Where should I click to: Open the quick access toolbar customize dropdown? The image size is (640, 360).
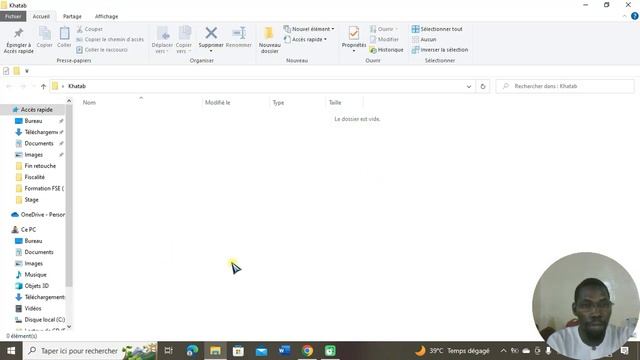pyautogui.click(x=27, y=71)
